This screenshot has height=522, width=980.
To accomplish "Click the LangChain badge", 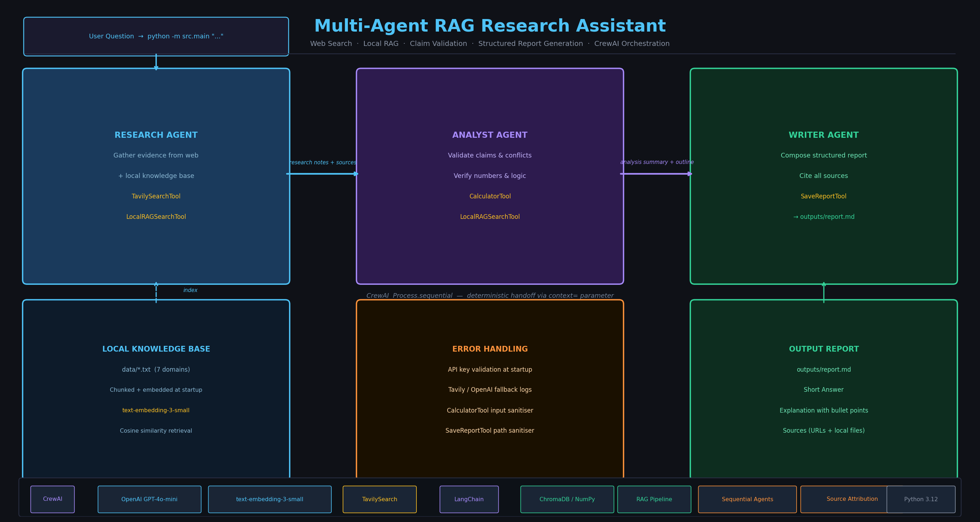I will point(469,499).
